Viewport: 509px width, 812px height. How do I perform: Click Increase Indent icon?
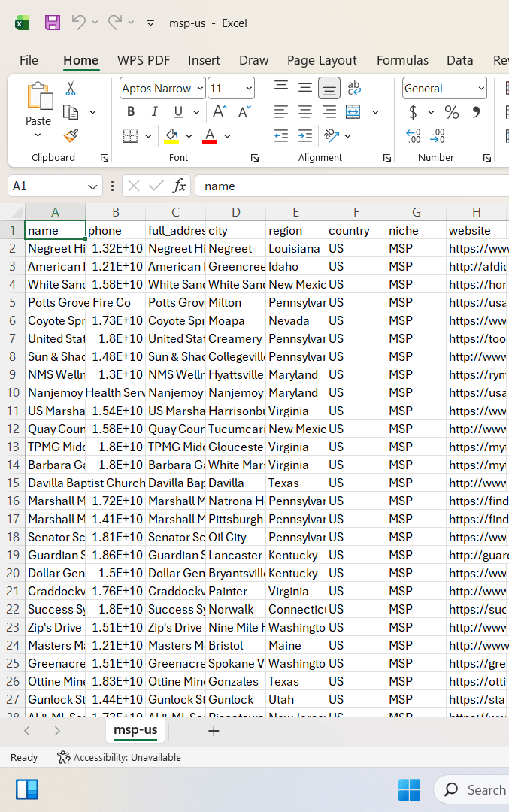(x=305, y=135)
